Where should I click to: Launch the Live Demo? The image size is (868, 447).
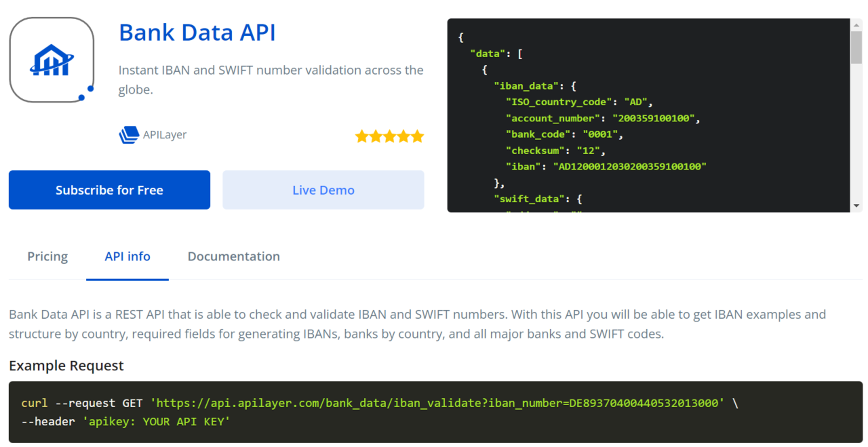click(323, 190)
